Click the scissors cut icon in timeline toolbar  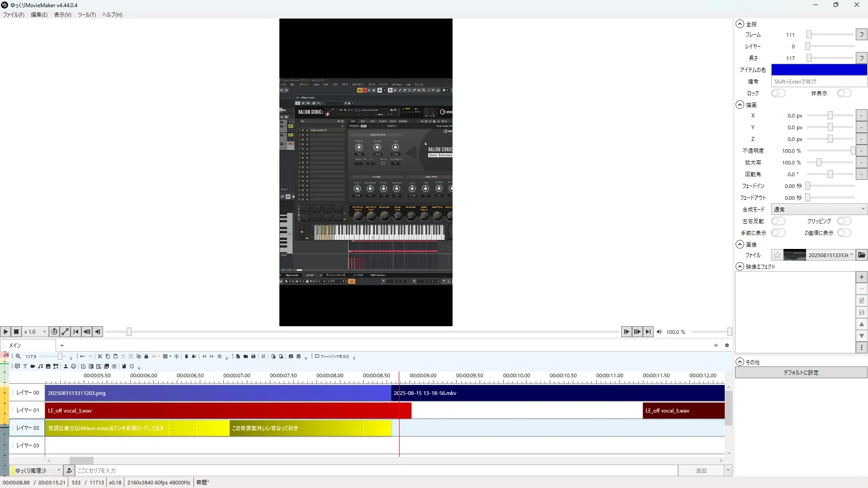coord(100,357)
